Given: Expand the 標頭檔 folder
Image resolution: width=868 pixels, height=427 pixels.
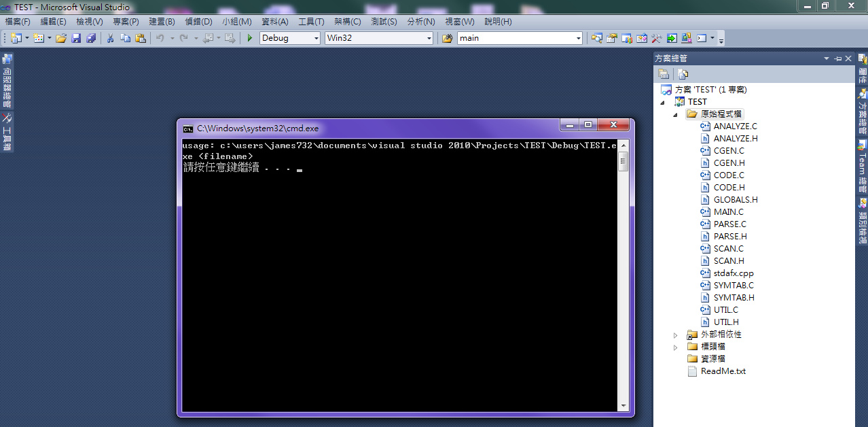Looking at the screenshot, I should (676, 347).
